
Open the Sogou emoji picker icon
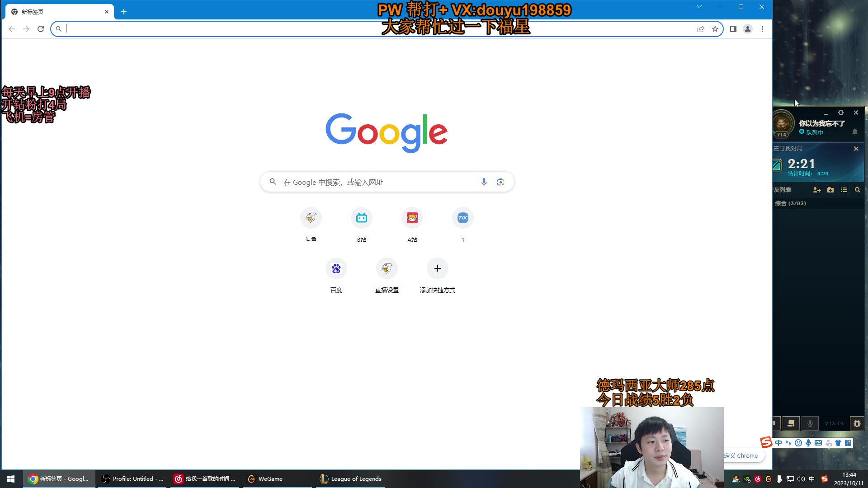pos(798,443)
